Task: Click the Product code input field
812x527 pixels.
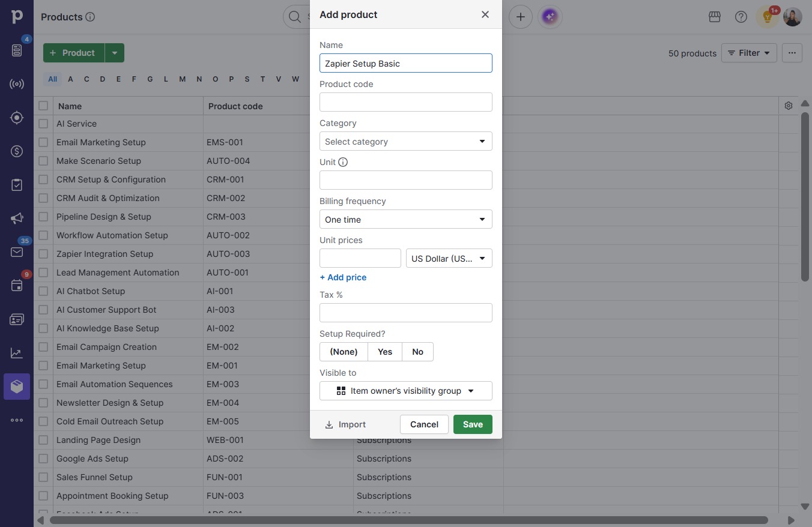Action: click(x=406, y=102)
